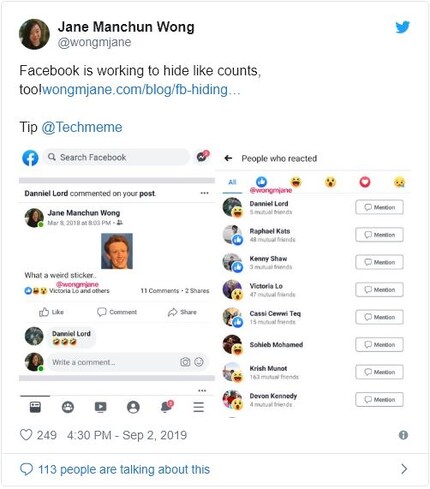Image resolution: width=430 pixels, height=489 pixels.
Task: Filter by Love heart reaction tab
Action: (365, 182)
